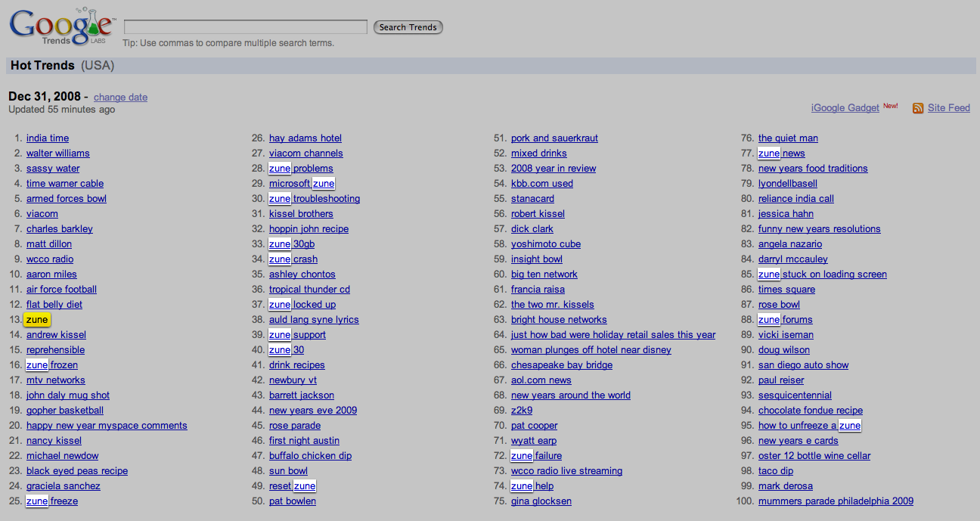Open the zune failure link
Viewport: 980px width, 521px height.
536,456
